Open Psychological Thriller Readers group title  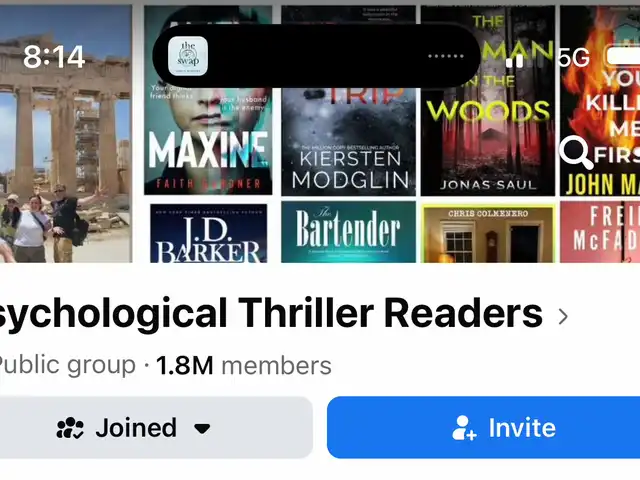(270, 313)
